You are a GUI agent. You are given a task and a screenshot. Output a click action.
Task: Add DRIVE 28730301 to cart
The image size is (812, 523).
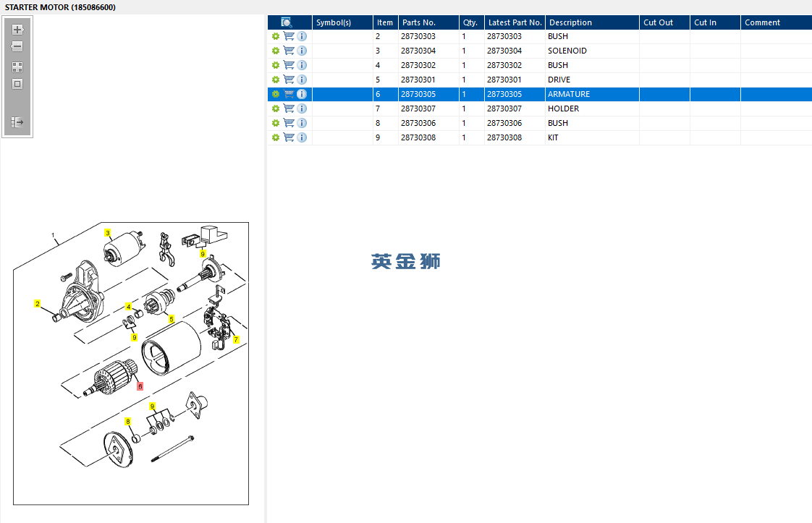point(289,80)
